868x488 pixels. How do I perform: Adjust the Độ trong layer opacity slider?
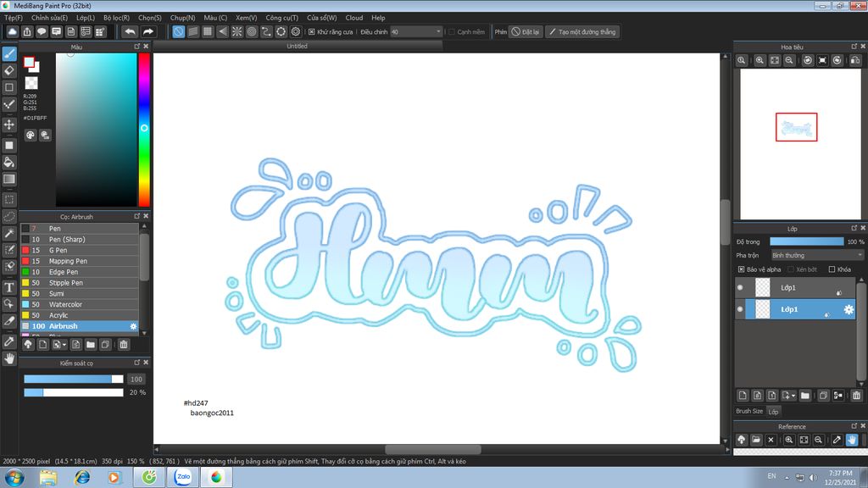tap(807, 241)
